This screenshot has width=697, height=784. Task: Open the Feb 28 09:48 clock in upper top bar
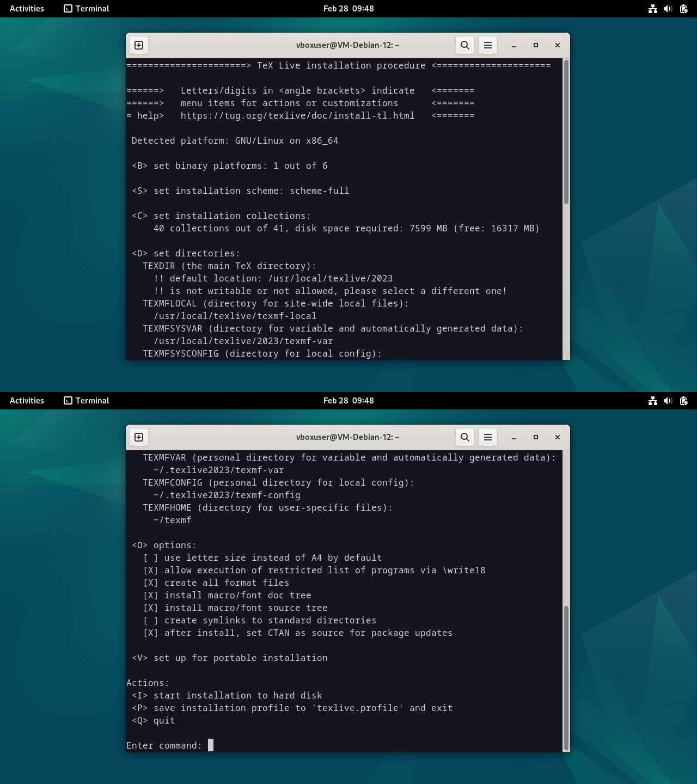[x=348, y=9]
